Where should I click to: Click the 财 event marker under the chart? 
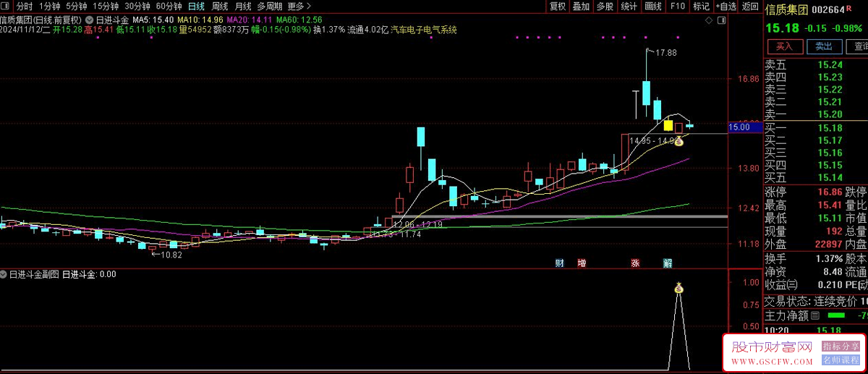559,263
